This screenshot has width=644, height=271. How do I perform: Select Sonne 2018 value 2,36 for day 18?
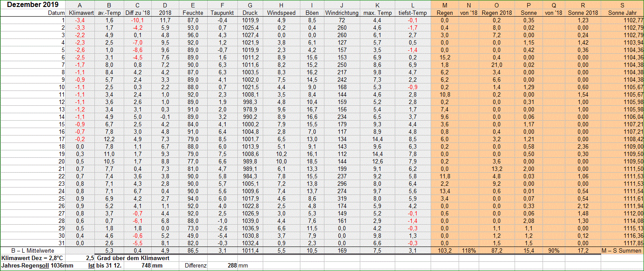coord(583,146)
